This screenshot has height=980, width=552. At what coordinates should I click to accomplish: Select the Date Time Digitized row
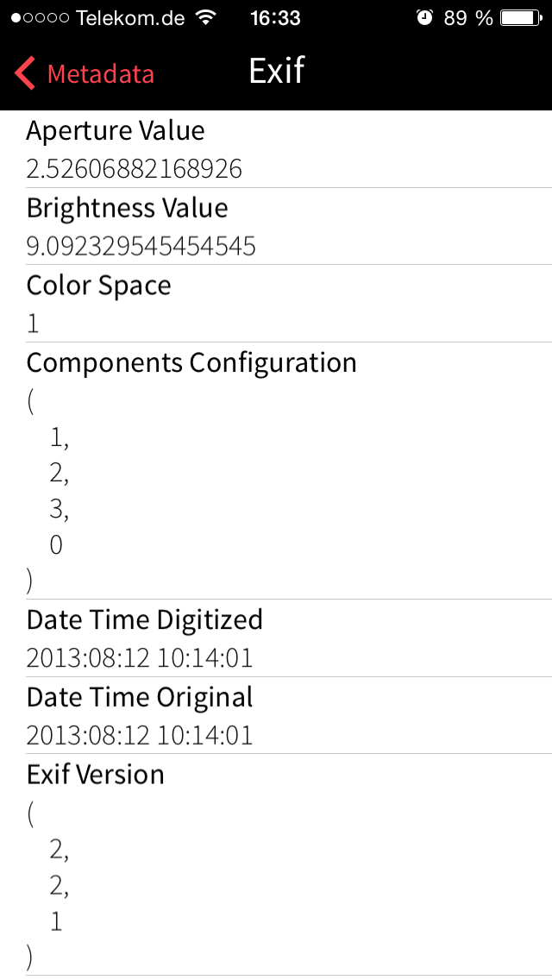tap(276, 638)
